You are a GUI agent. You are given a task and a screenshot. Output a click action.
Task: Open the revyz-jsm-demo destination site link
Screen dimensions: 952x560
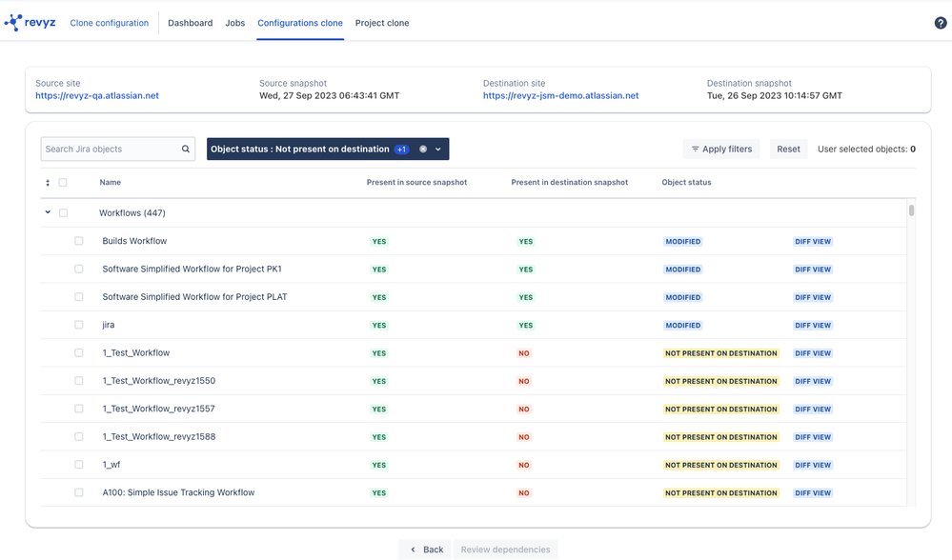click(x=561, y=96)
